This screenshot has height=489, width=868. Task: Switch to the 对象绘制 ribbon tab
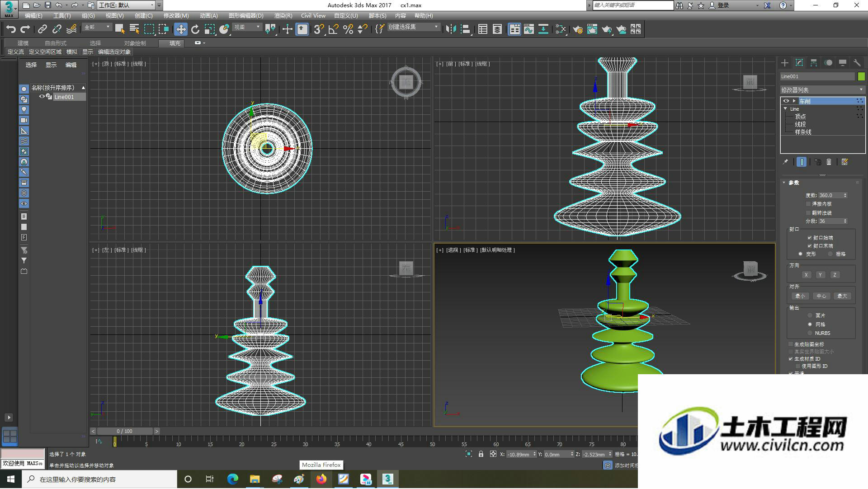pyautogui.click(x=135, y=43)
